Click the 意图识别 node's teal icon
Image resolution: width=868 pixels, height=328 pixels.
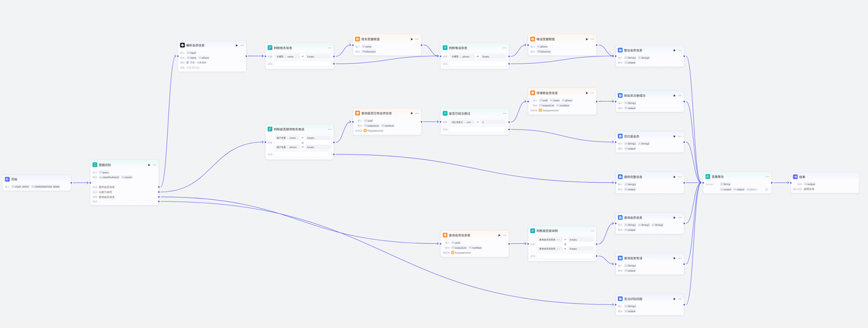point(95,165)
